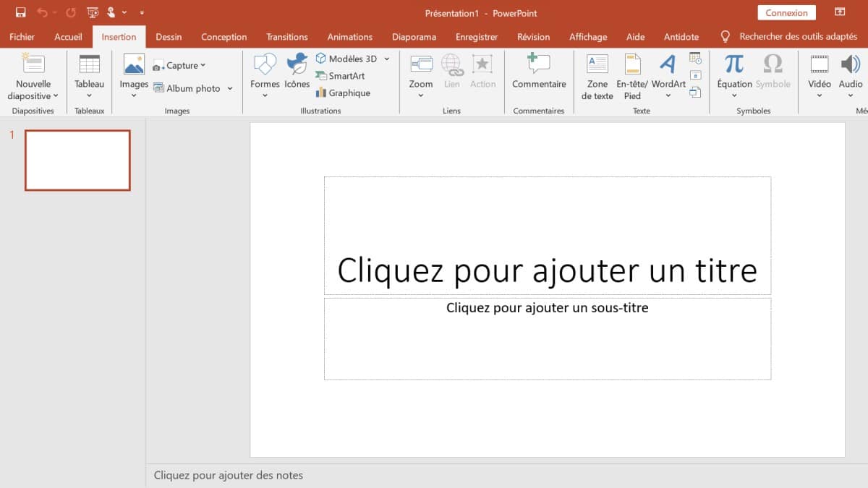Click the WordArt icon
The width and height of the screenshot is (868, 488).
[x=668, y=65]
